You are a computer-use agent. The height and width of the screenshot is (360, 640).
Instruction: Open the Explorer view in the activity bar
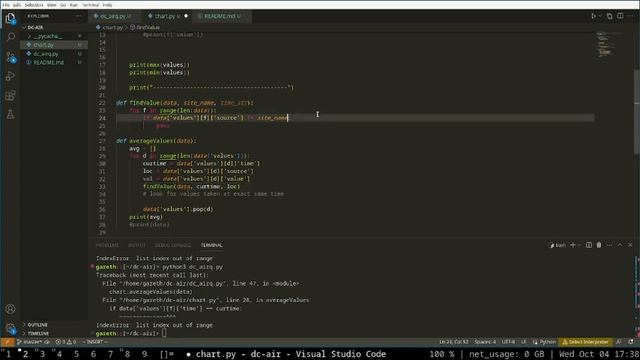[10, 19]
